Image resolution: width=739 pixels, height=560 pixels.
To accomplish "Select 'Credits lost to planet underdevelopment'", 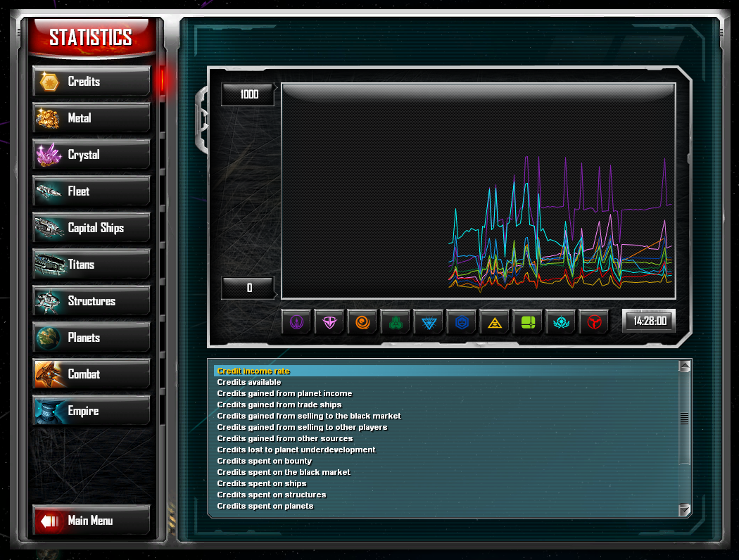I will point(446,450).
